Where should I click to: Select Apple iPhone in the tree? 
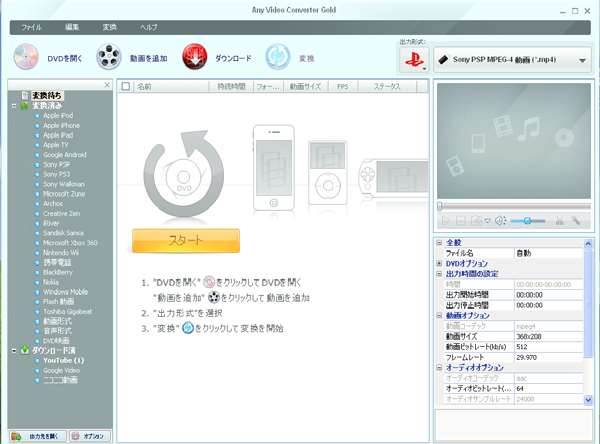(61, 126)
